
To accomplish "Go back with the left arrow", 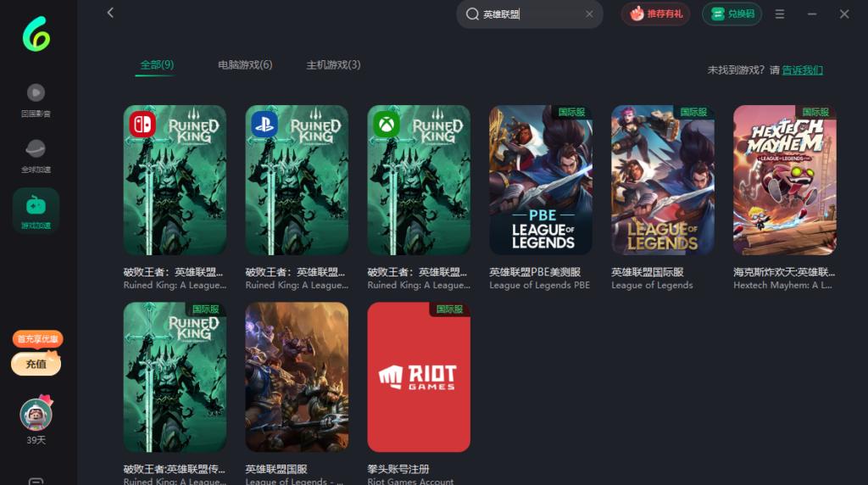I will [110, 13].
